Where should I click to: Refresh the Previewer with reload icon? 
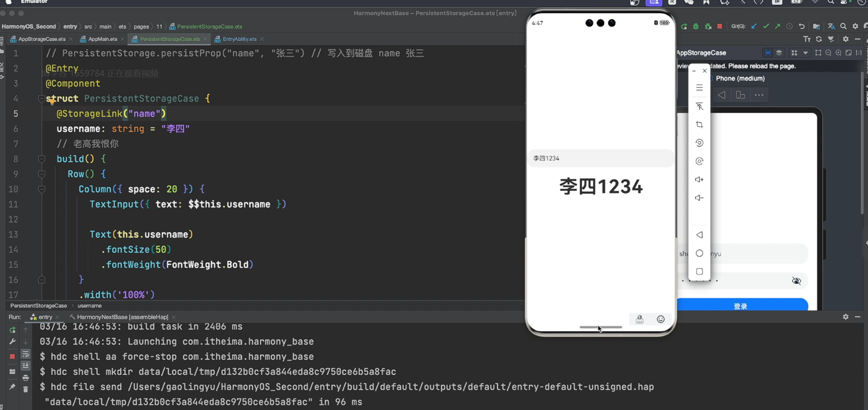tap(819, 39)
